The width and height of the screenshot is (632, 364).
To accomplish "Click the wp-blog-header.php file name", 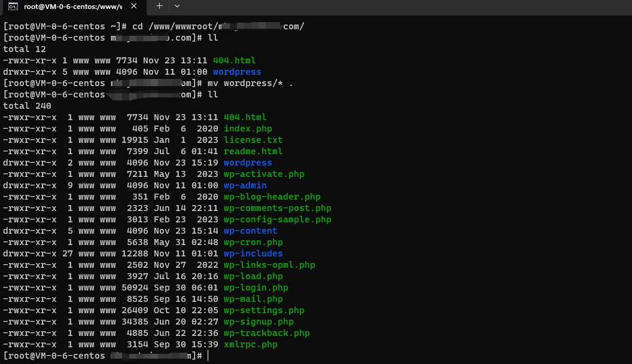I will point(272,197).
